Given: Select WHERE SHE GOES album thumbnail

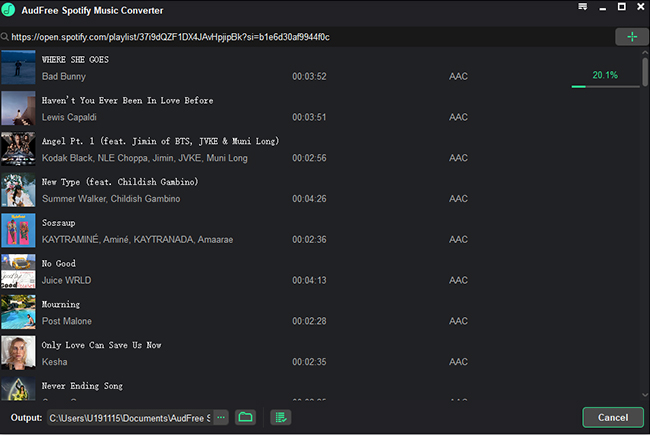Looking at the screenshot, I should tap(18, 68).
